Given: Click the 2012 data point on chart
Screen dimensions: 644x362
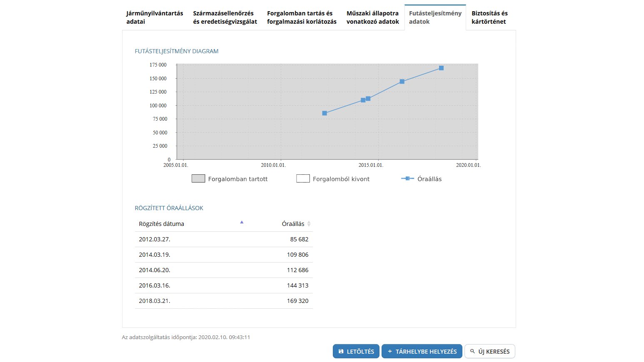Looking at the screenshot, I should click(324, 113).
